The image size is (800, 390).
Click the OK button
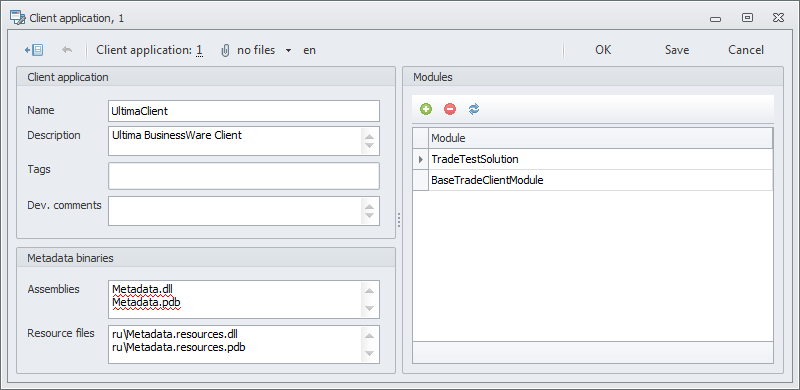tap(603, 50)
